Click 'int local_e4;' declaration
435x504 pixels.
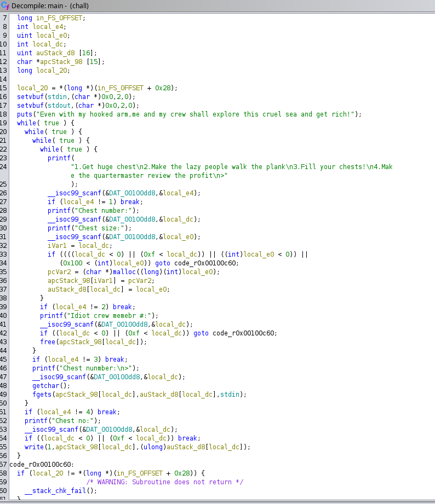[42, 27]
